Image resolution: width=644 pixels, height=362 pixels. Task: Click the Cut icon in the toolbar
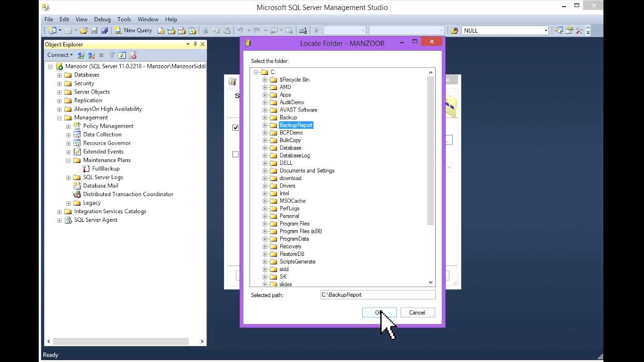point(205,30)
